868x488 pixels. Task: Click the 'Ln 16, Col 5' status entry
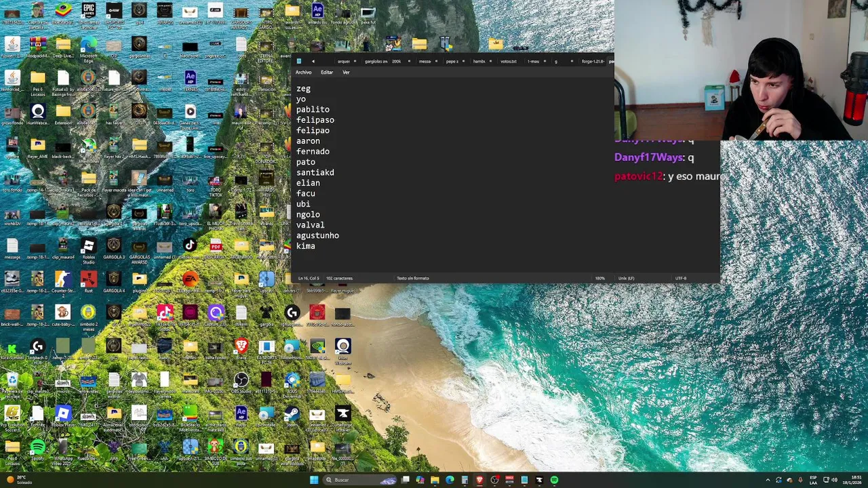309,278
